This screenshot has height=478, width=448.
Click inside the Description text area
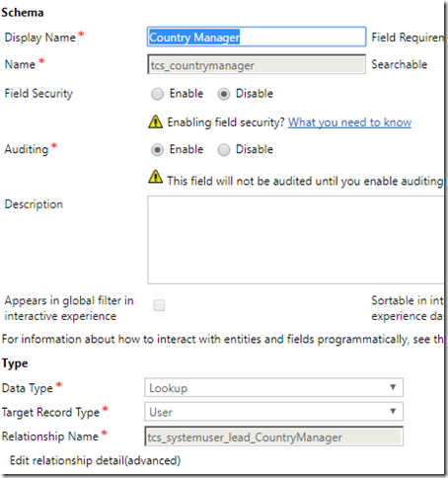295,240
